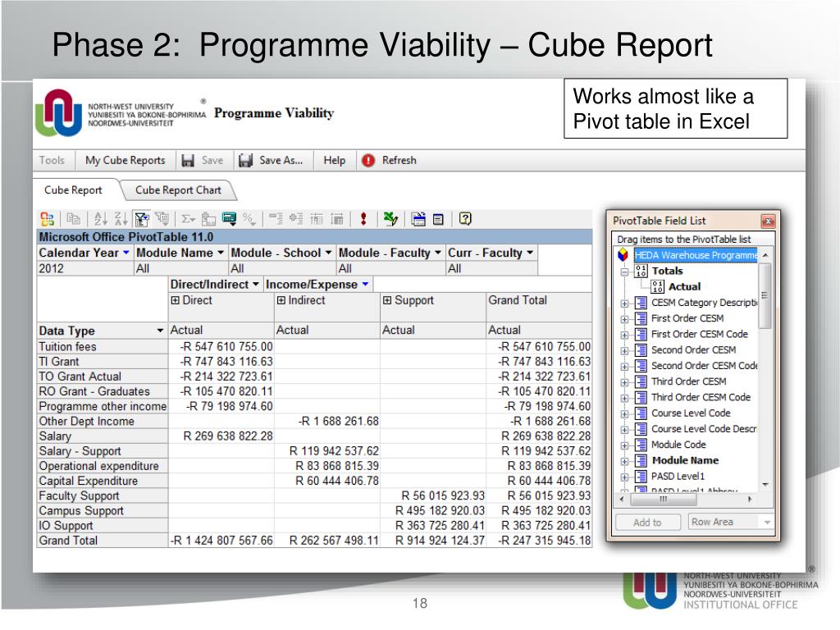Click the AutoCalc sigma icon
The image size is (840, 630).
point(188,219)
